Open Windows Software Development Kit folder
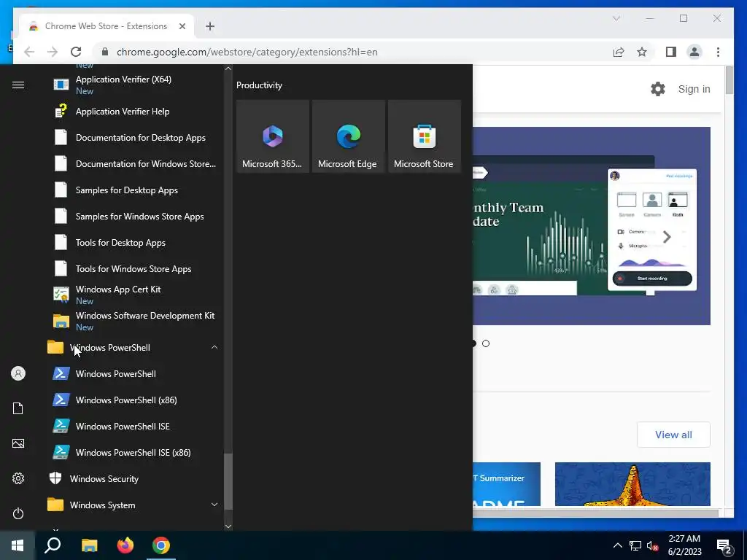747x560 pixels. [x=135, y=321]
